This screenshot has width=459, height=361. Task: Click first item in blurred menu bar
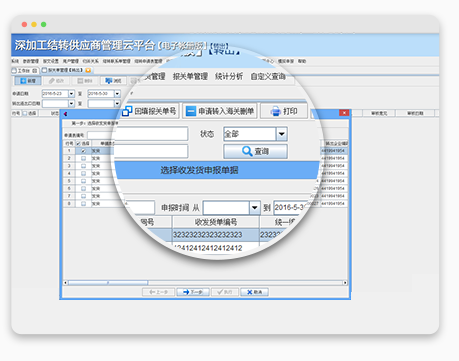click(x=15, y=61)
